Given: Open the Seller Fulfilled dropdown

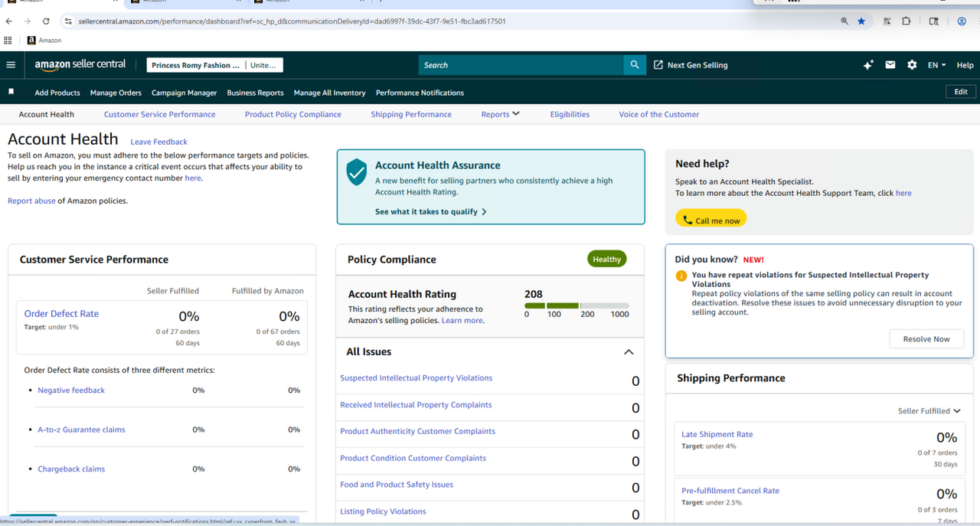Looking at the screenshot, I should tap(929, 411).
